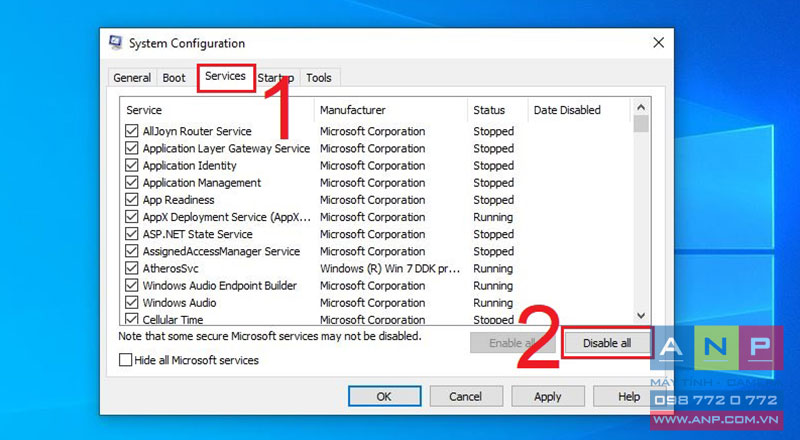Screen dimensions: 800x440
Task: Select the Services tab
Action: point(226,77)
